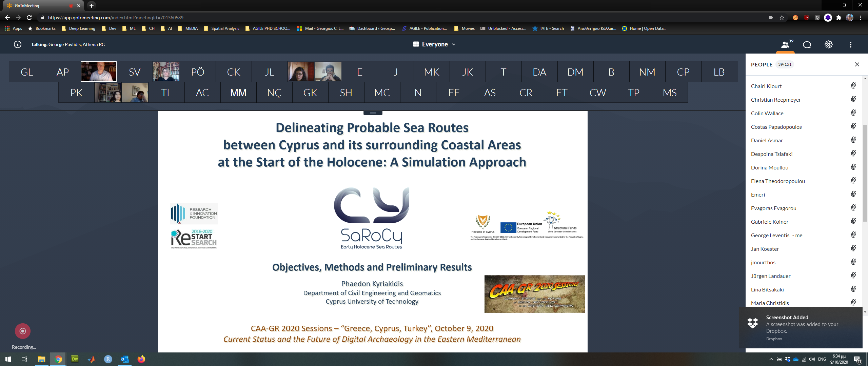Collapse the camera strip handle above slide

(373, 113)
